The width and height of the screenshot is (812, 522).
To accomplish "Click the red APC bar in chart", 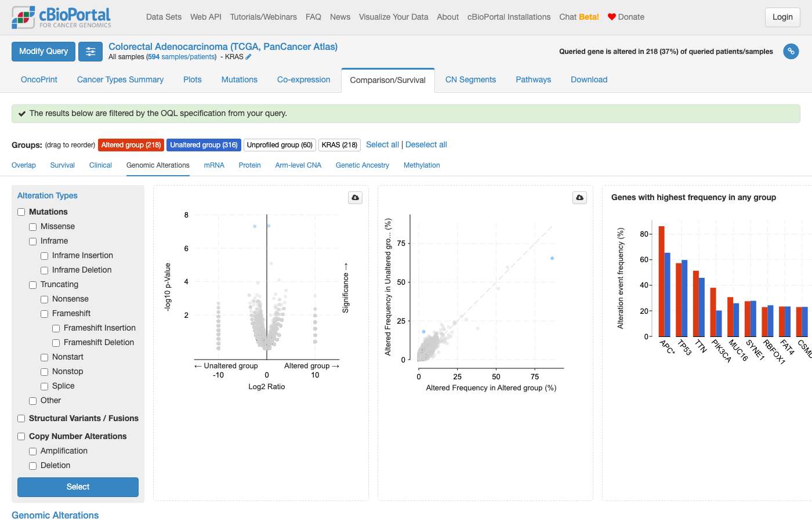I will pyautogui.click(x=661, y=281).
